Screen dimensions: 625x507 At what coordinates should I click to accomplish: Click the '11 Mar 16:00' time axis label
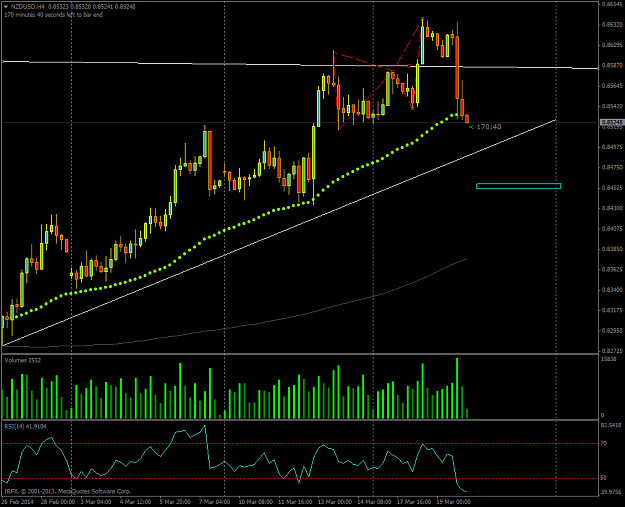[295, 502]
